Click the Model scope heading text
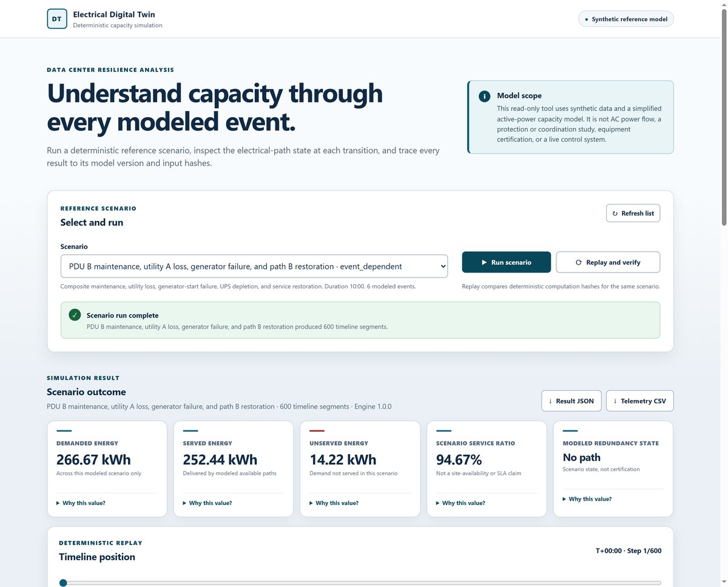Viewport: 728px width, 587px height. click(x=519, y=95)
